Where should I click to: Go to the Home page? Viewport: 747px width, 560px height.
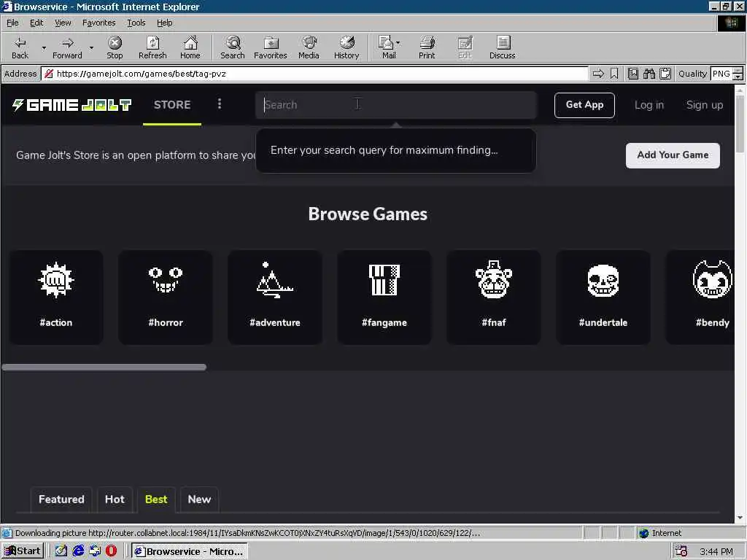coord(190,47)
